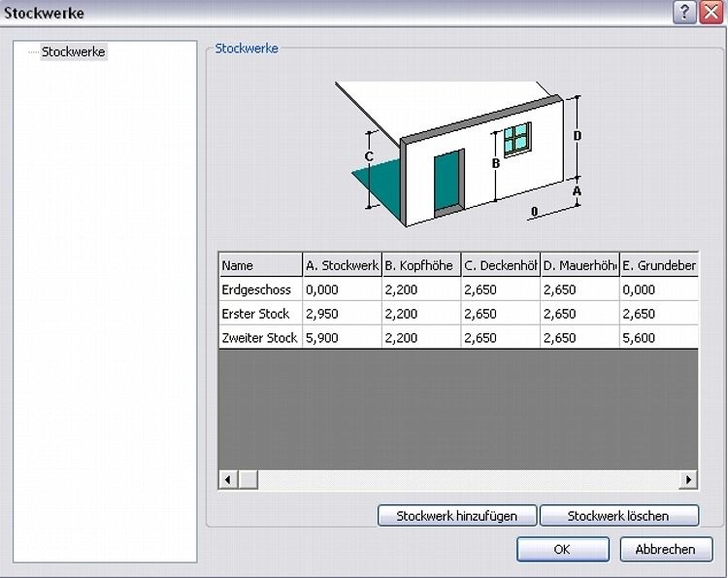Screen dimensions: 728x578
Task: Click the horizontal scrollbar thumb
Action: 248,479
